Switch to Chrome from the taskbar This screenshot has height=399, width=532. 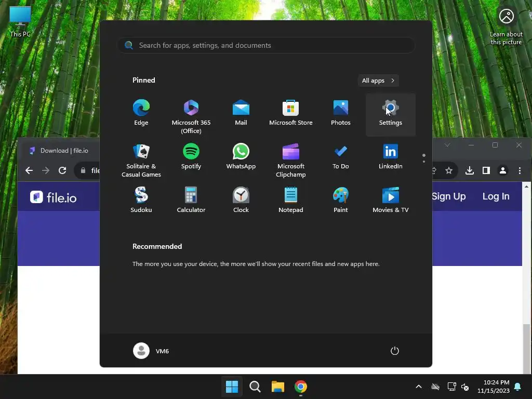pyautogui.click(x=301, y=387)
